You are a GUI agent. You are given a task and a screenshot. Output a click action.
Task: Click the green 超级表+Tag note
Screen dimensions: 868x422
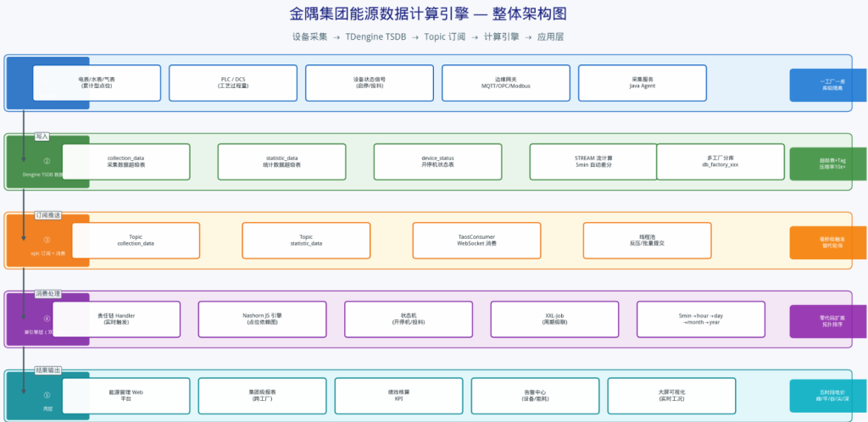tap(828, 164)
